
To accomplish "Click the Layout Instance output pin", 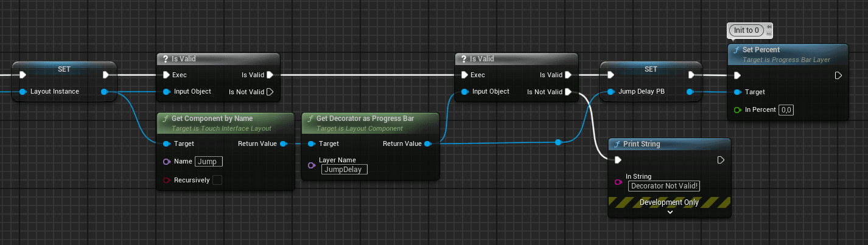I will (x=104, y=92).
